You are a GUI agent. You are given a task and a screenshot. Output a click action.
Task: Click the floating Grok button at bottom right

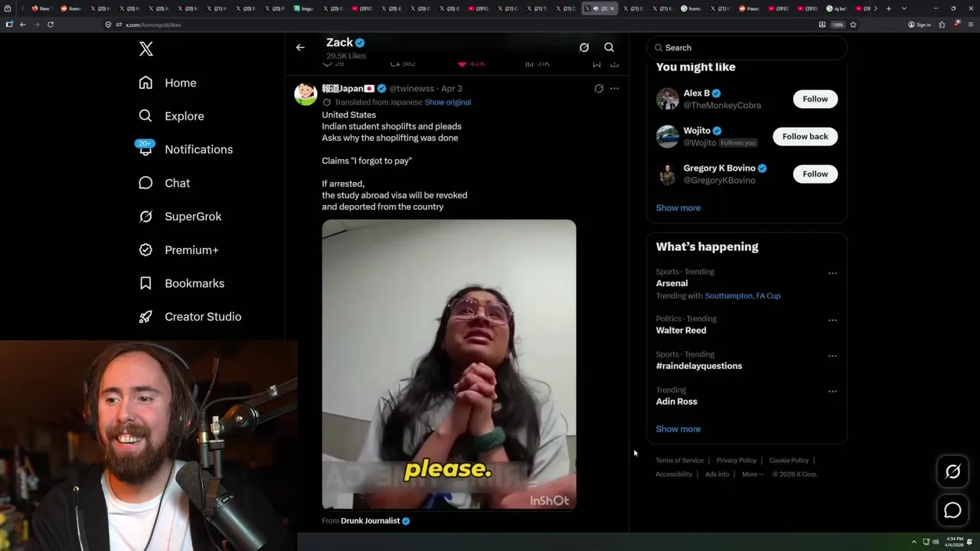[x=952, y=472]
